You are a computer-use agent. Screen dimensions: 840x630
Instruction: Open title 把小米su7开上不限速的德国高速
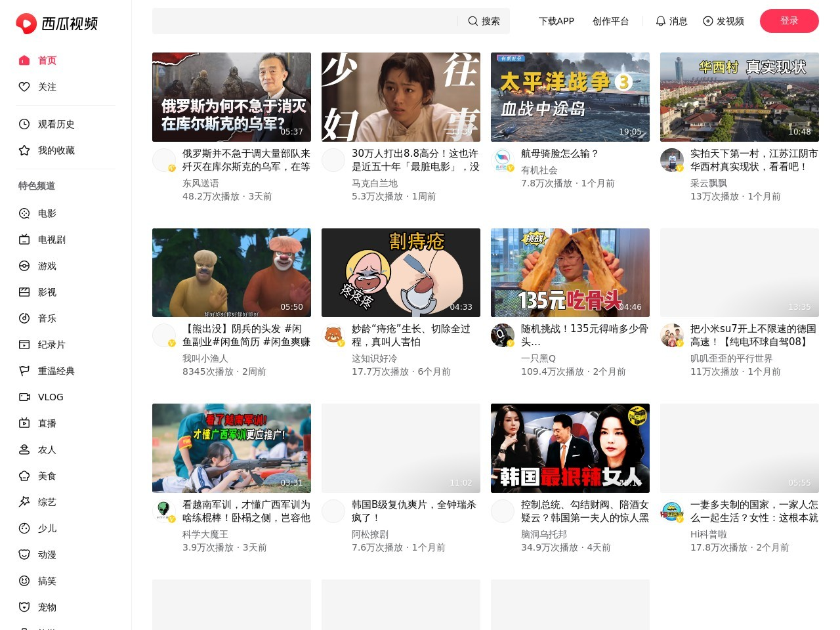pos(753,335)
